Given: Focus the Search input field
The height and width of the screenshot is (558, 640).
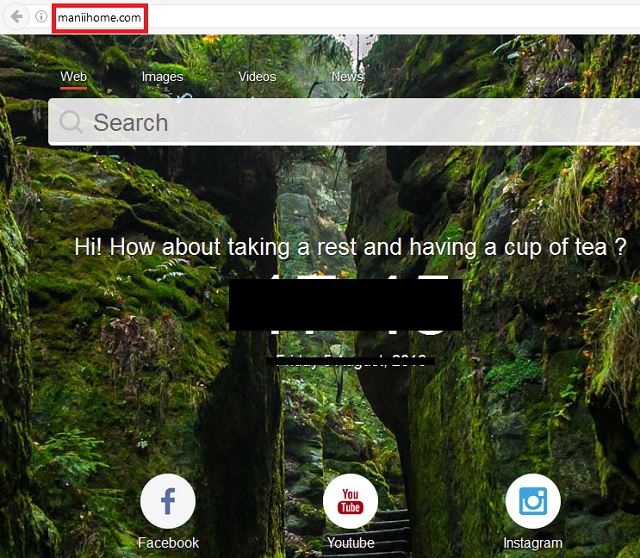Looking at the screenshot, I should click(x=344, y=122).
